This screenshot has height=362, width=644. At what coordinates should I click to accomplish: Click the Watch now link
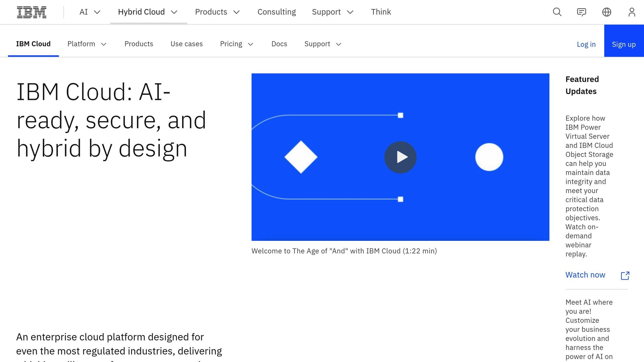585,275
